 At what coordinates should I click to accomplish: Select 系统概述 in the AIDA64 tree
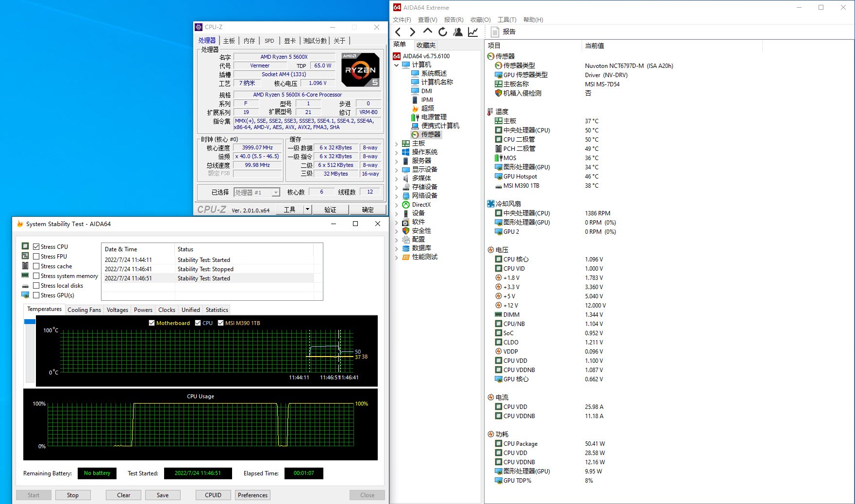click(434, 73)
